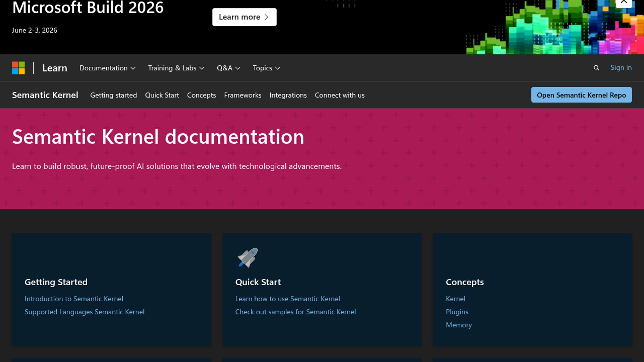
Task: Click Semantic Kernel documentation page title
Action: tap(158, 137)
